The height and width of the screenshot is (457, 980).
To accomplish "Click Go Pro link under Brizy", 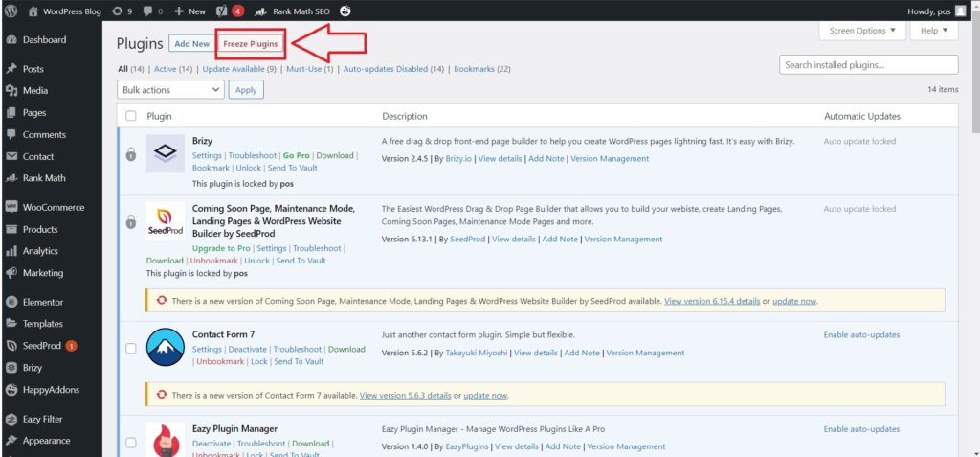I will point(297,155).
